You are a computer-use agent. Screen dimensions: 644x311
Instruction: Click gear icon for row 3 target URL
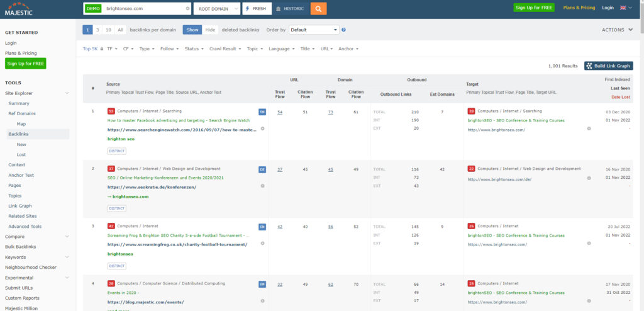coord(589,244)
